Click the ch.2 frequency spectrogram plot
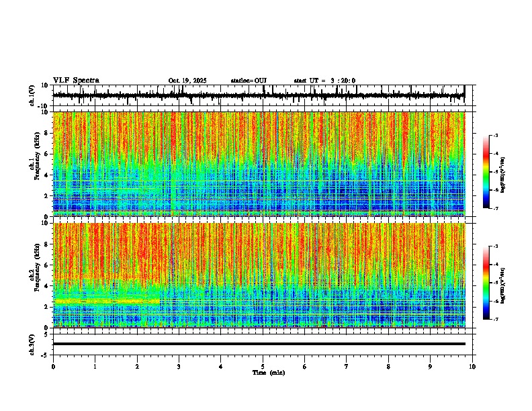 click(x=263, y=275)
